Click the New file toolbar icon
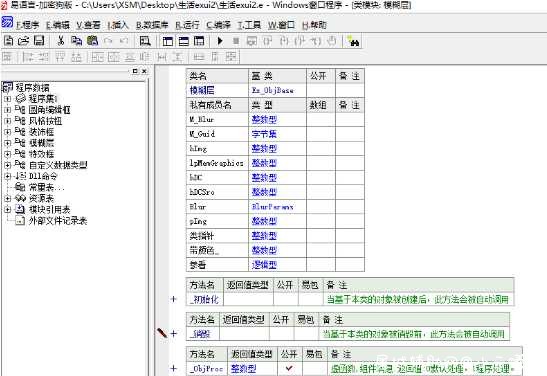This screenshot has height=376, width=547. pyautogui.click(x=8, y=41)
